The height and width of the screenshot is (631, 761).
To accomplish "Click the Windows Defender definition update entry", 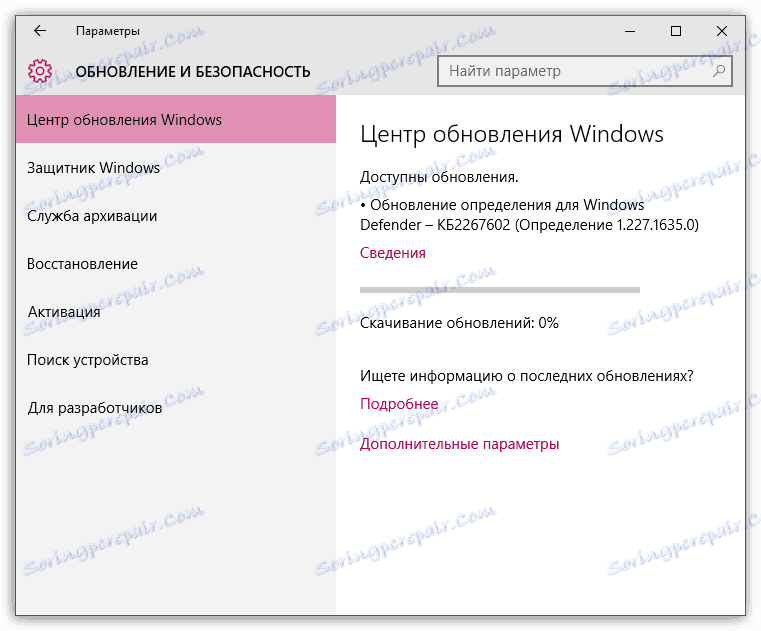I will click(529, 215).
